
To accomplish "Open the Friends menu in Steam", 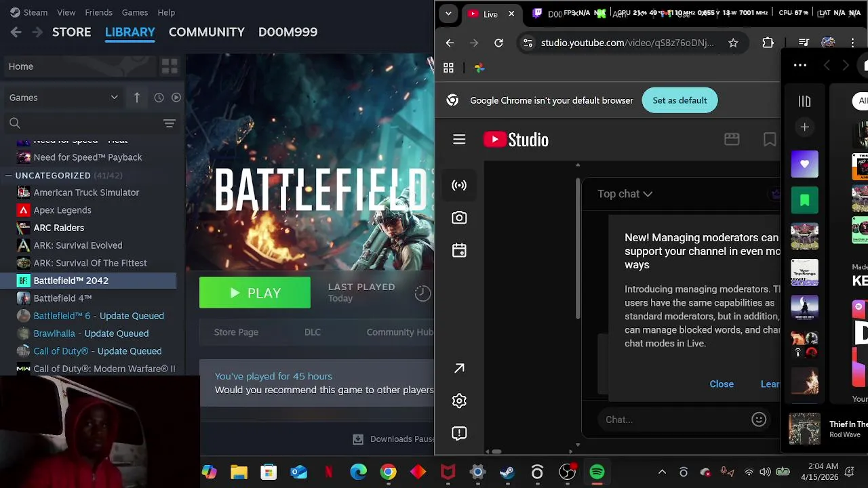I will [98, 12].
